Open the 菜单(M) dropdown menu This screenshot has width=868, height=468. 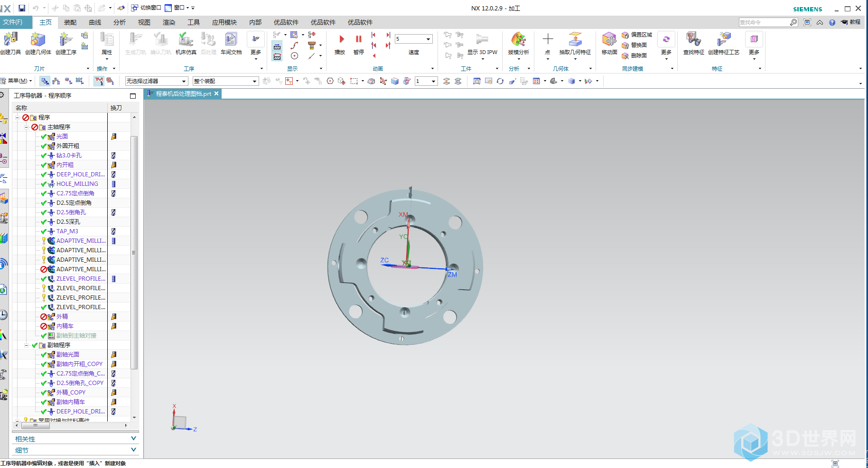(17, 81)
